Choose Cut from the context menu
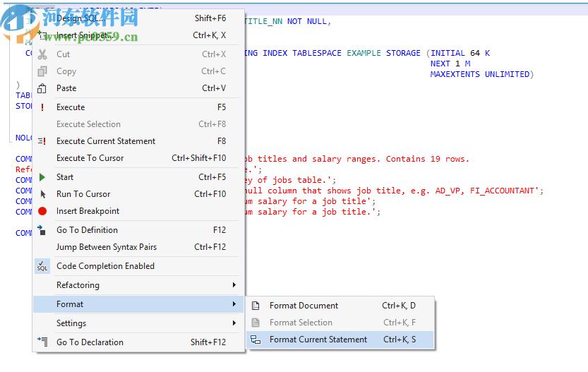The width and height of the screenshot is (588, 372). tap(138, 54)
